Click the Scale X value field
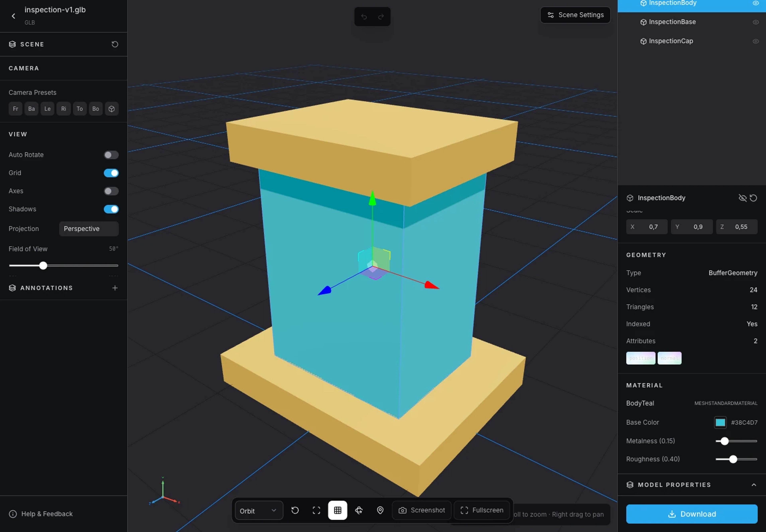The width and height of the screenshot is (766, 532). click(647, 227)
